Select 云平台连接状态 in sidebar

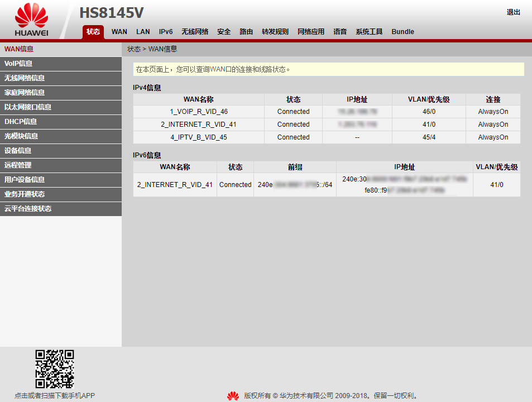pyautogui.click(x=28, y=209)
